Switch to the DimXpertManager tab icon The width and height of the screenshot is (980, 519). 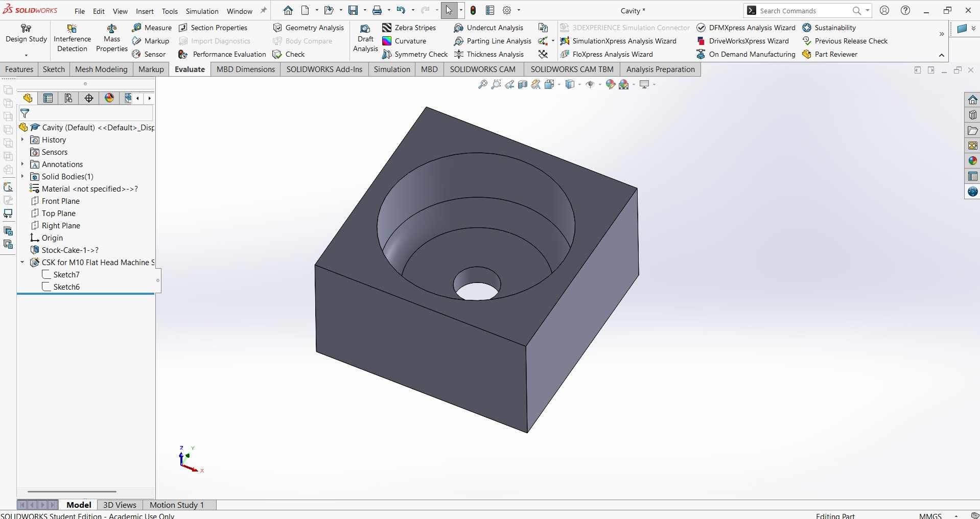coord(89,98)
